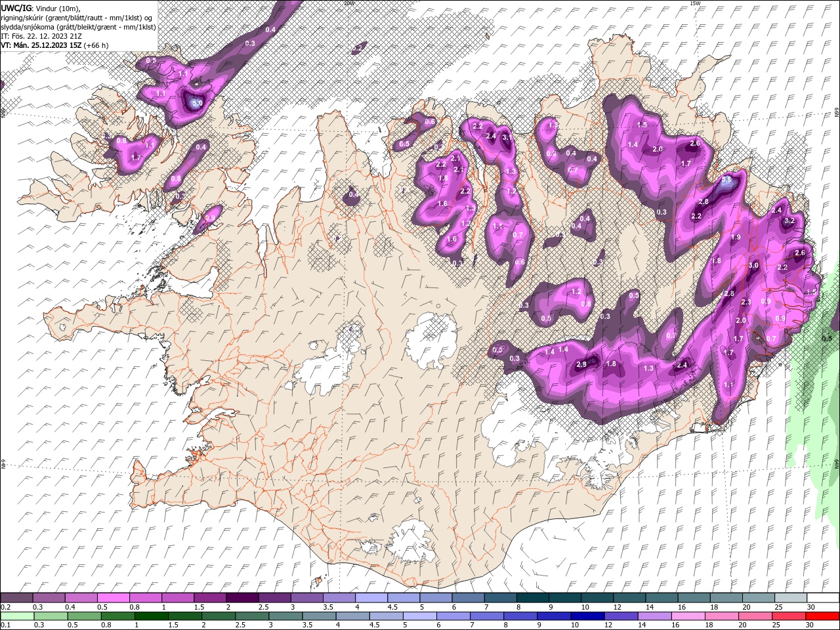Select the deep blue 10 swatch, lower scale
840x630 pixels.
[x=587, y=616]
